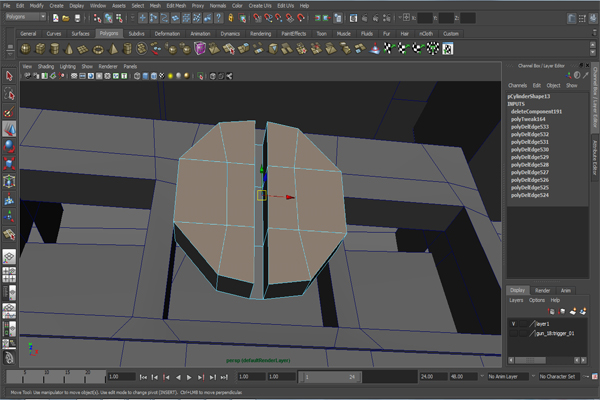Open the Options menu in the Layer Editor
Image resolution: width=600 pixels, height=400 pixels.
[536, 300]
